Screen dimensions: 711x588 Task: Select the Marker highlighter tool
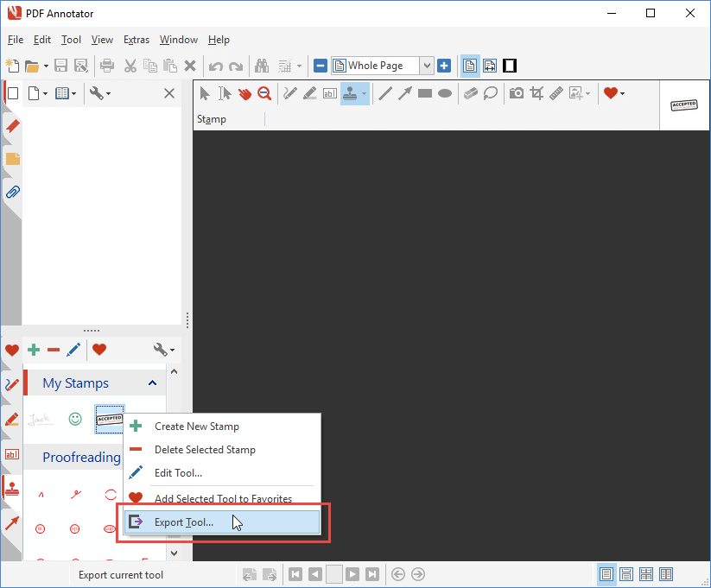coord(309,93)
